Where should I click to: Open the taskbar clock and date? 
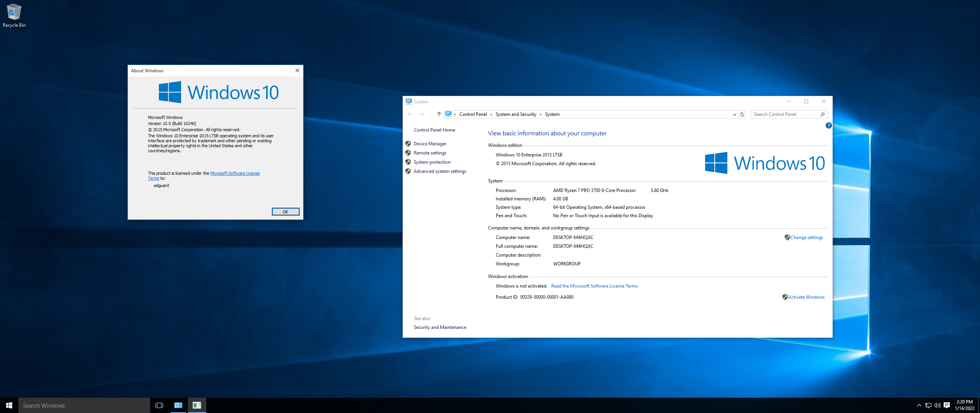point(964,405)
